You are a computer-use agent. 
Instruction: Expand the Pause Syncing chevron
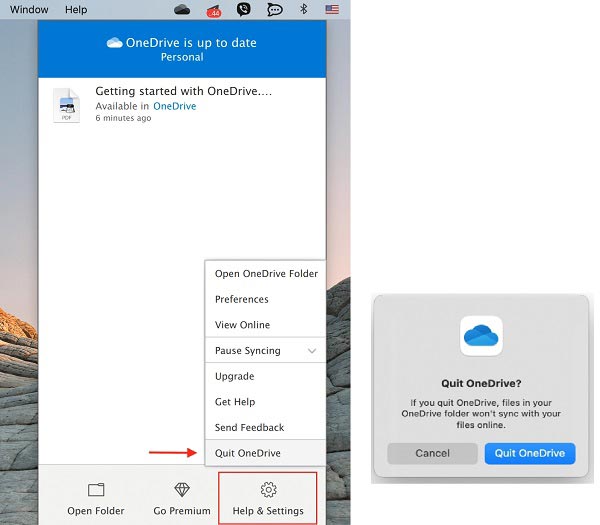click(x=312, y=351)
